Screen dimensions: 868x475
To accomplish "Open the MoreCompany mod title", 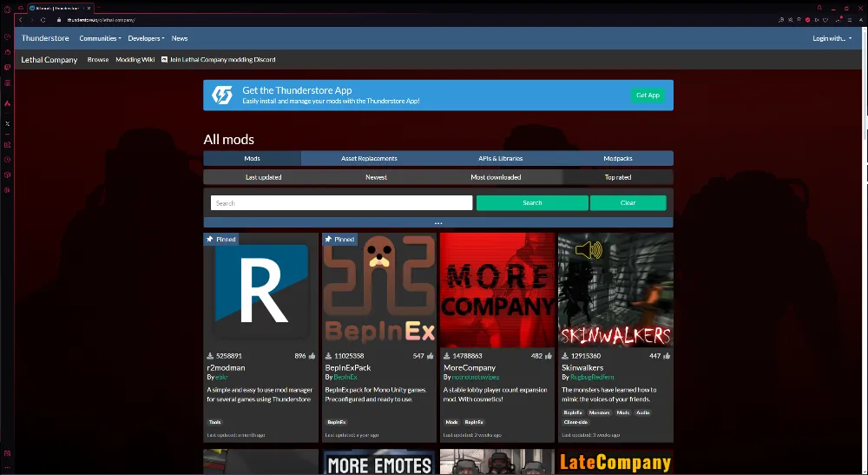I will point(470,367).
